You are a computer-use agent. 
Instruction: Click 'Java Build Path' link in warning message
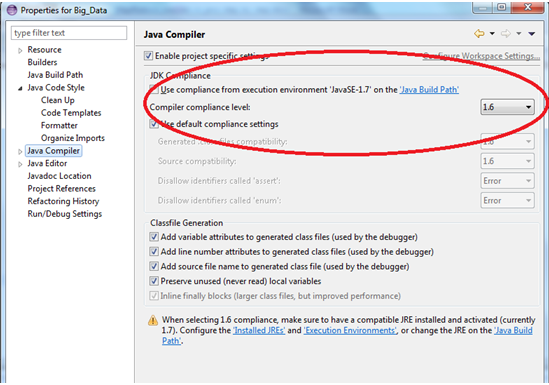[x=513, y=330]
